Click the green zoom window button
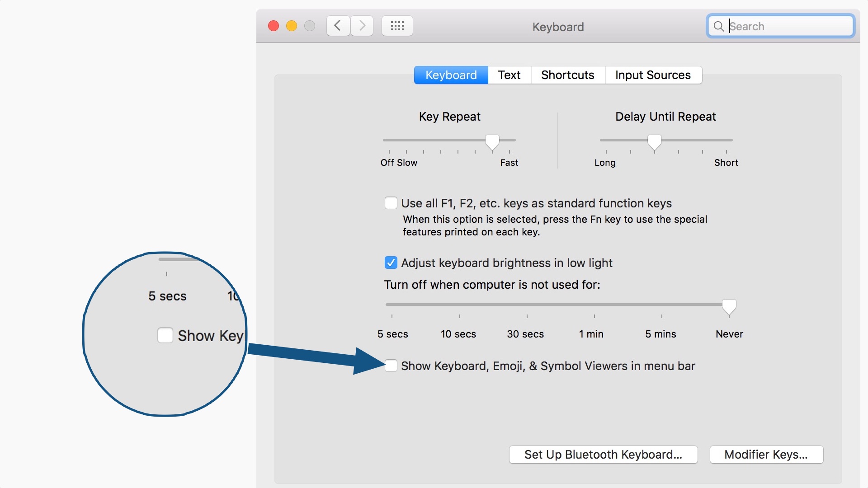This screenshot has height=488, width=868. pyautogui.click(x=310, y=26)
